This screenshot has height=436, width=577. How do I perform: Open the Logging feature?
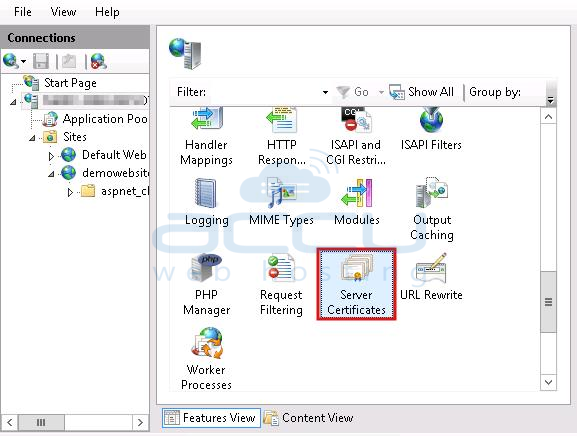point(206,202)
